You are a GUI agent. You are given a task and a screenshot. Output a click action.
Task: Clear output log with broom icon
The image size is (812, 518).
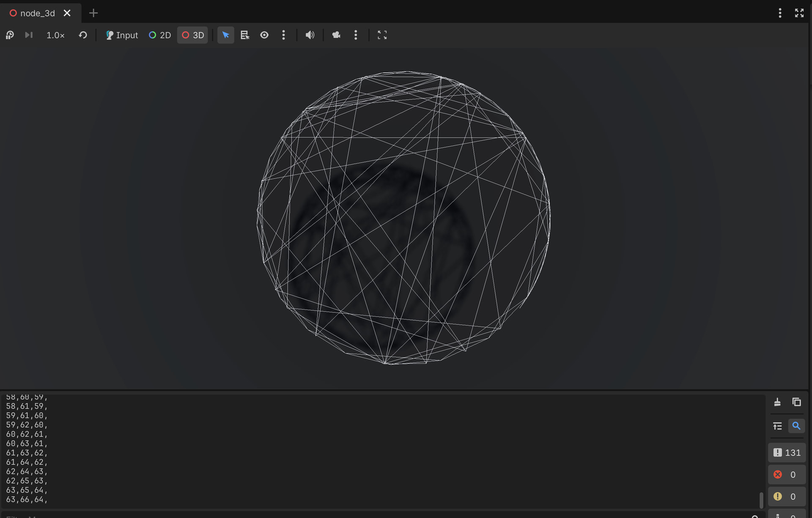click(x=777, y=402)
